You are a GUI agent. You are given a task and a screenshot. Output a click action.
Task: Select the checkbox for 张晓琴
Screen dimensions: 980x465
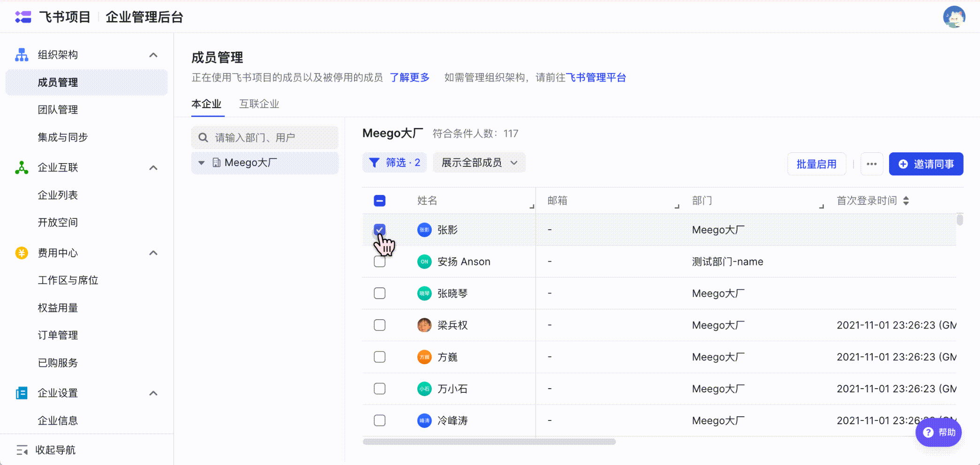pyautogui.click(x=380, y=293)
